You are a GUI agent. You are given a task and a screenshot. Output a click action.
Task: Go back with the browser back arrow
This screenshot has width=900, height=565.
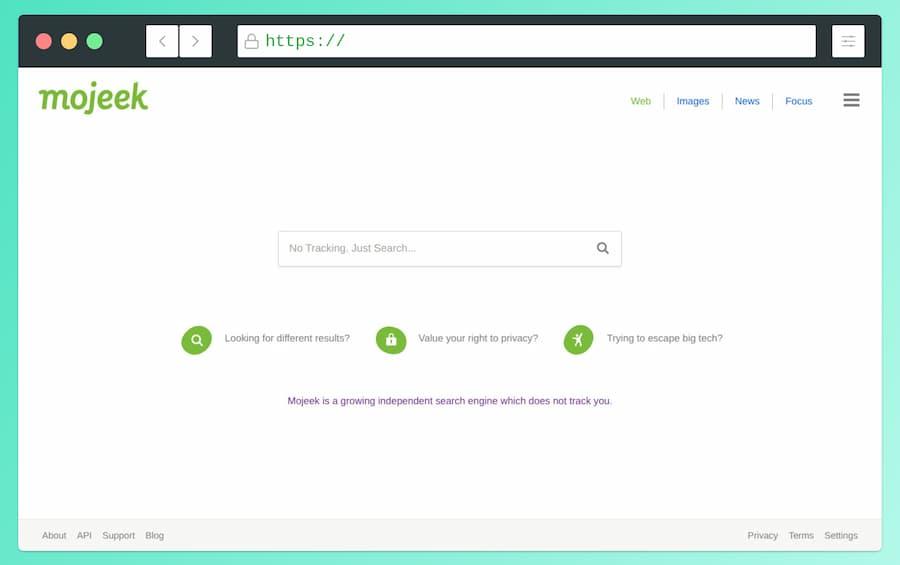click(162, 41)
